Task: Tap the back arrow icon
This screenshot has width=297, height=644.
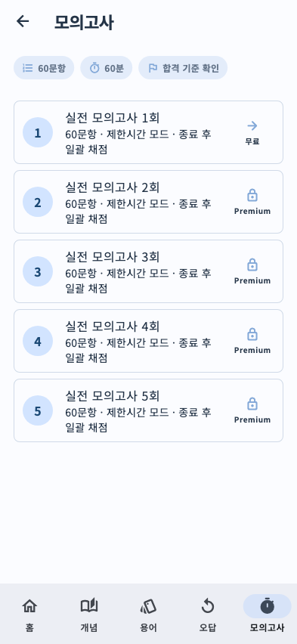Action: [23, 21]
